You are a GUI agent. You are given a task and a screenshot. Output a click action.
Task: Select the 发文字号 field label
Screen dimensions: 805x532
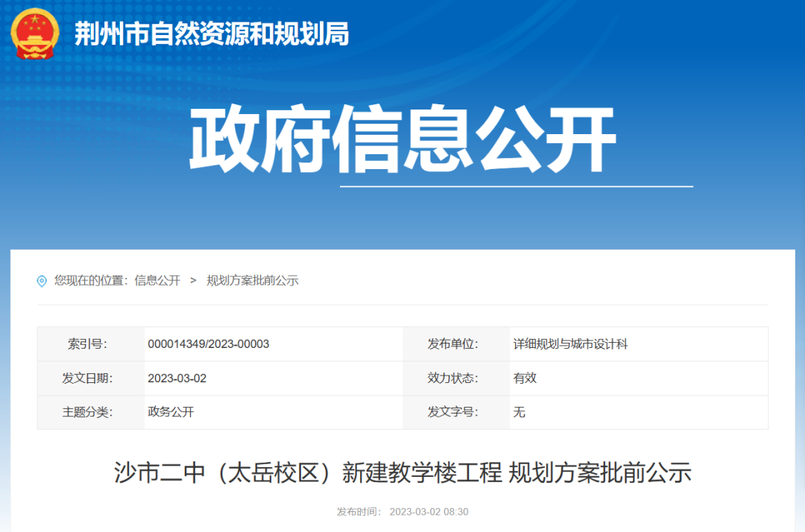tap(455, 412)
